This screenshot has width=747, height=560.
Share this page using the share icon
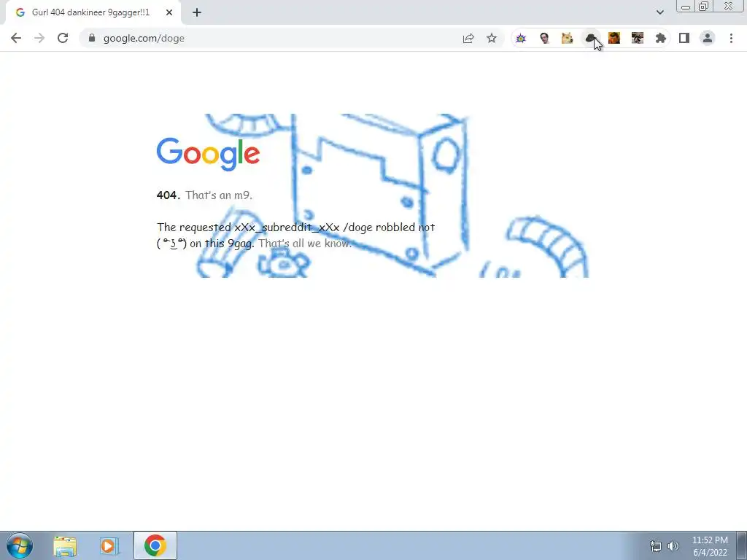(x=468, y=38)
